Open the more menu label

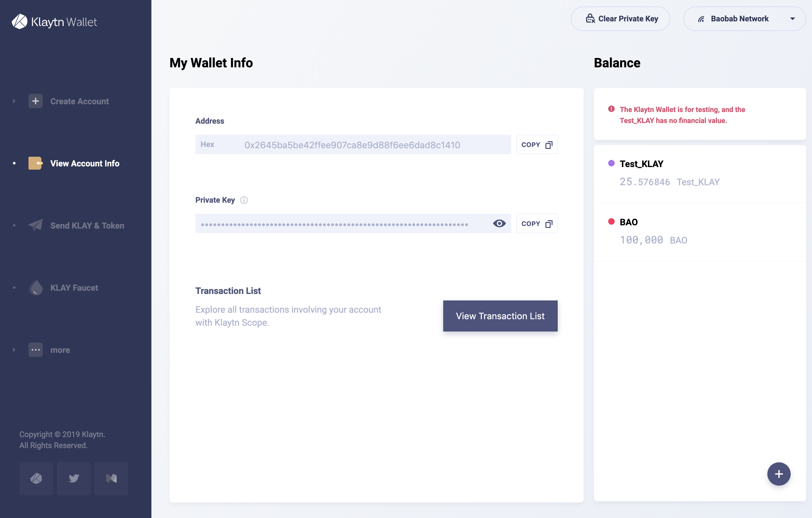[x=60, y=350]
